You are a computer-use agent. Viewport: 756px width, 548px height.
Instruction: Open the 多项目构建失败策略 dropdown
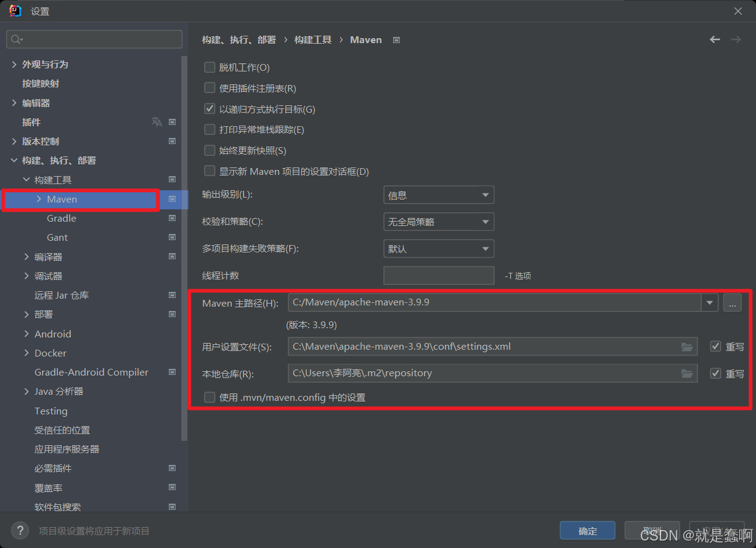pyautogui.click(x=439, y=249)
